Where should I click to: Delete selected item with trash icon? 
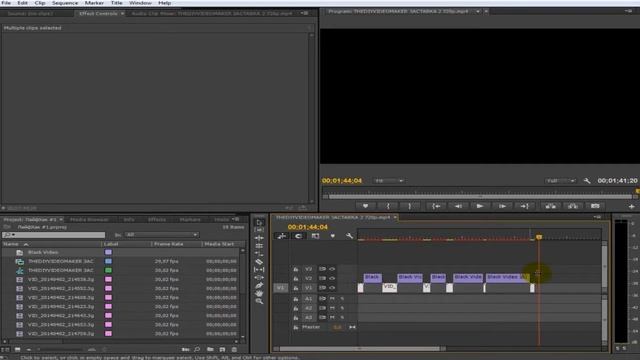234,349
